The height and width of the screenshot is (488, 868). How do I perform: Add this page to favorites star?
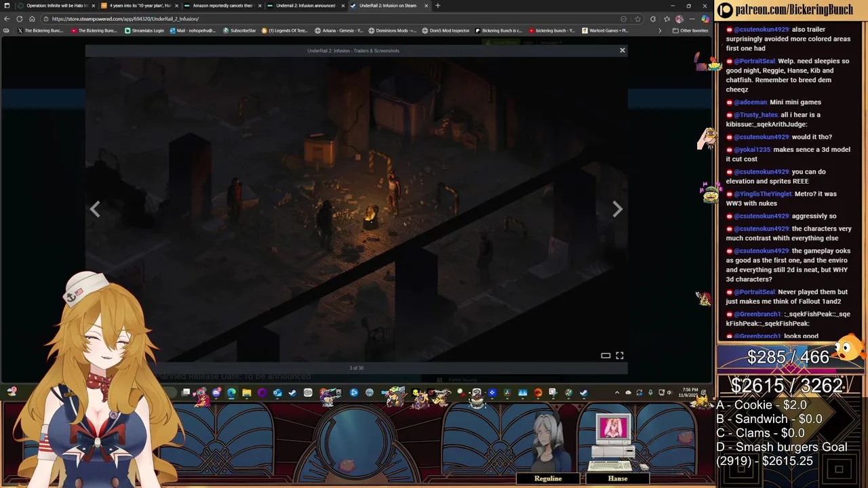point(637,19)
